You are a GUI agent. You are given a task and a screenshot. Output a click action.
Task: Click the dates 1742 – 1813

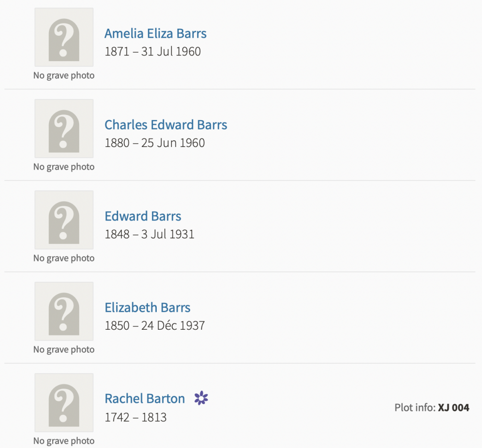(136, 417)
